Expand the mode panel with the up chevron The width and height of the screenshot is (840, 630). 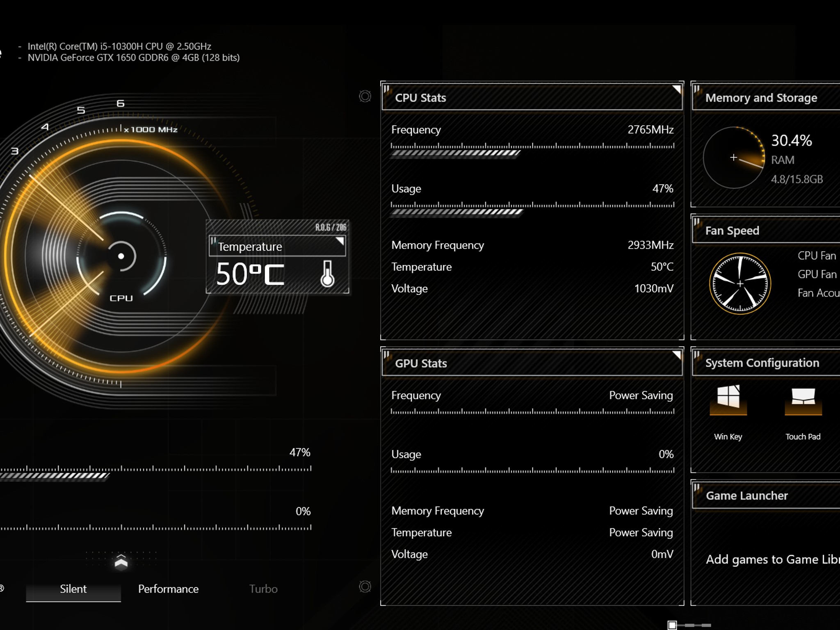tap(121, 561)
